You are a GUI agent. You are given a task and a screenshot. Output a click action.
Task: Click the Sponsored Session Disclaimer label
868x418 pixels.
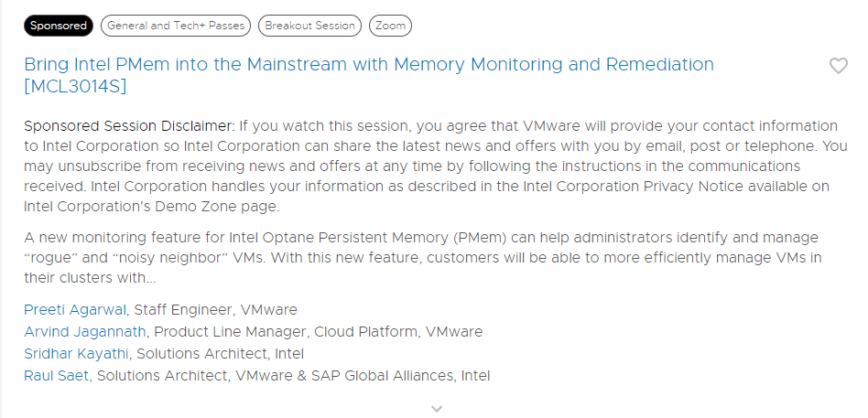coord(129,125)
